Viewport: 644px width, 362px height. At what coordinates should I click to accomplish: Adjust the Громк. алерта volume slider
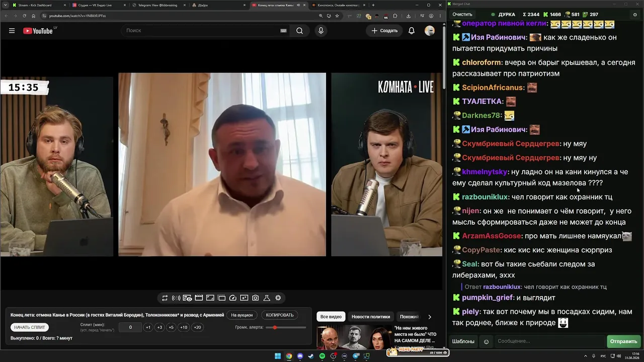pyautogui.click(x=286, y=327)
